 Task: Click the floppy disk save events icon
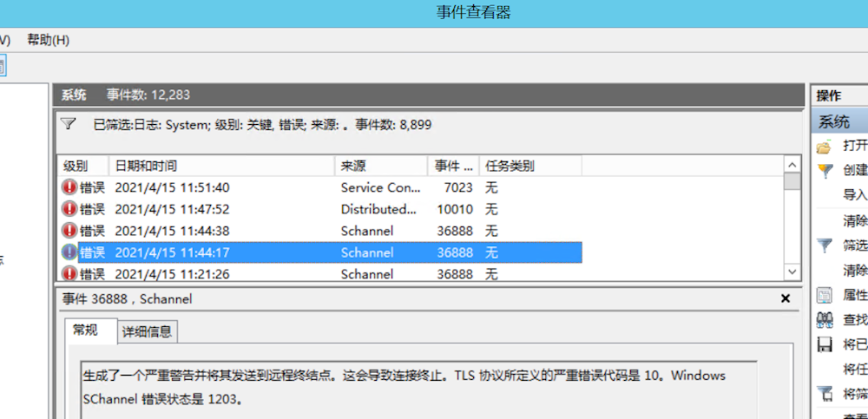(825, 344)
